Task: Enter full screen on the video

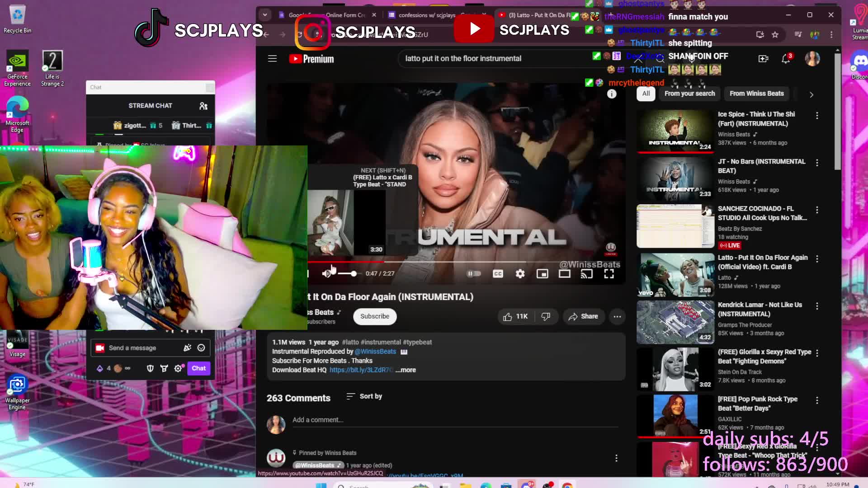Action: [x=609, y=274]
